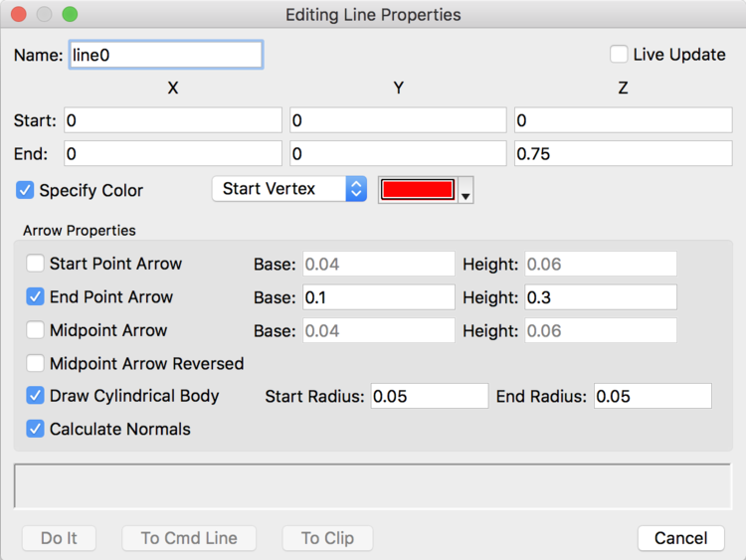Enable Start Point Arrow checkbox
This screenshot has width=746, height=560.
(35, 264)
